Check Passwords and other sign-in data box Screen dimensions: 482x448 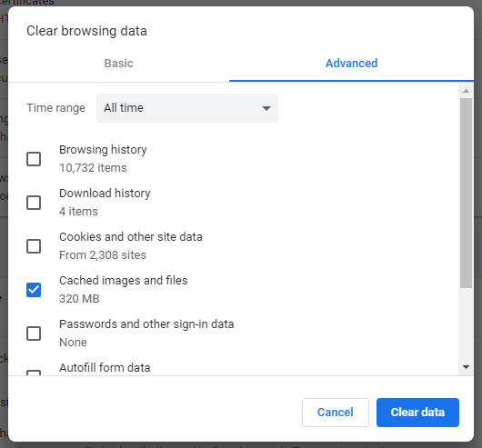(34, 334)
